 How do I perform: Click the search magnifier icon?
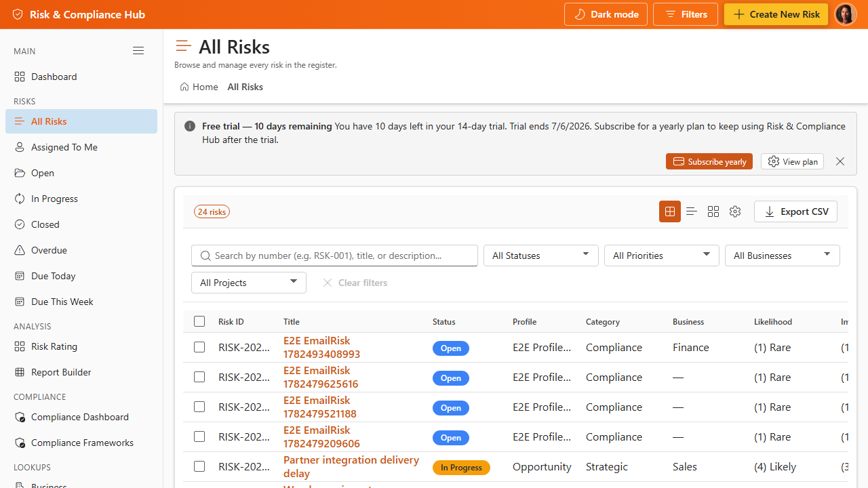click(x=205, y=256)
